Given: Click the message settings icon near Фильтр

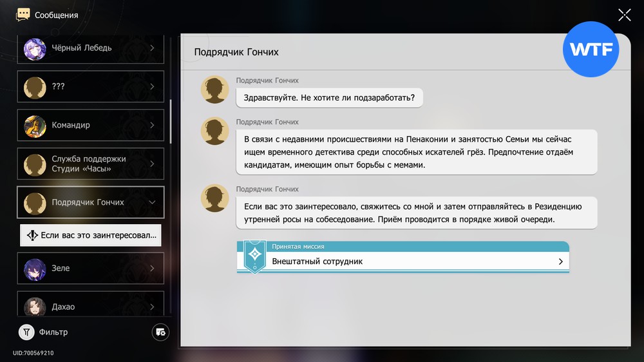Looking at the screenshot, I should coord(160,332).
